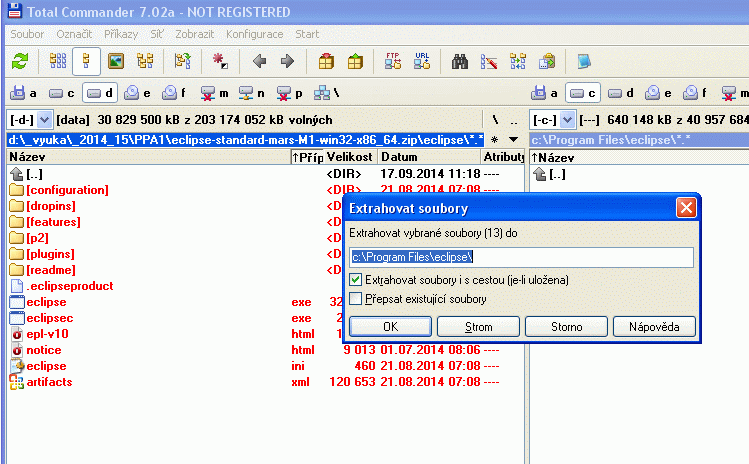Viewport: 749px width, 464px height.
Task: Select drive a in right drive bar
Action: coord(545,93)
